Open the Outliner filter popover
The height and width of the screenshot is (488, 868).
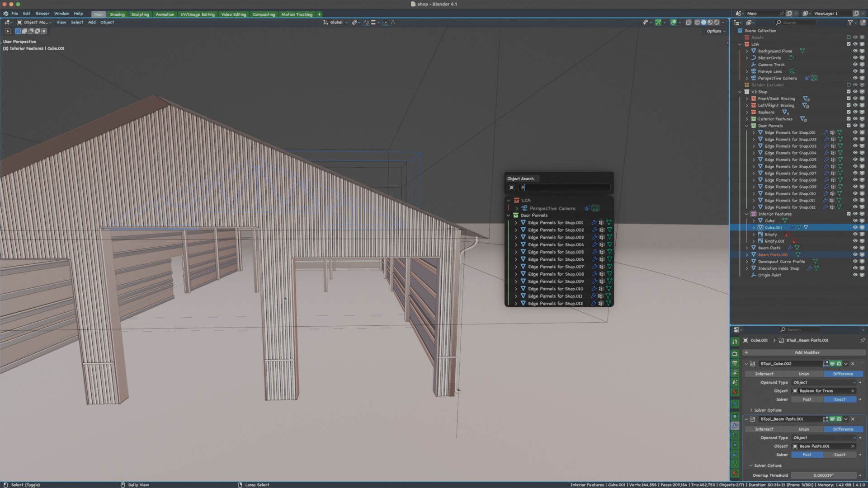[850, 23]
